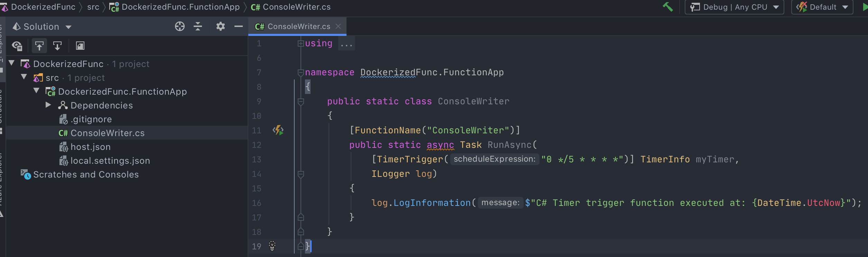Viewport: 868px width, 257px height.
Task: Toggle the autoscroll from source icon
Action: pyautogui.click(x=39, y=46)
